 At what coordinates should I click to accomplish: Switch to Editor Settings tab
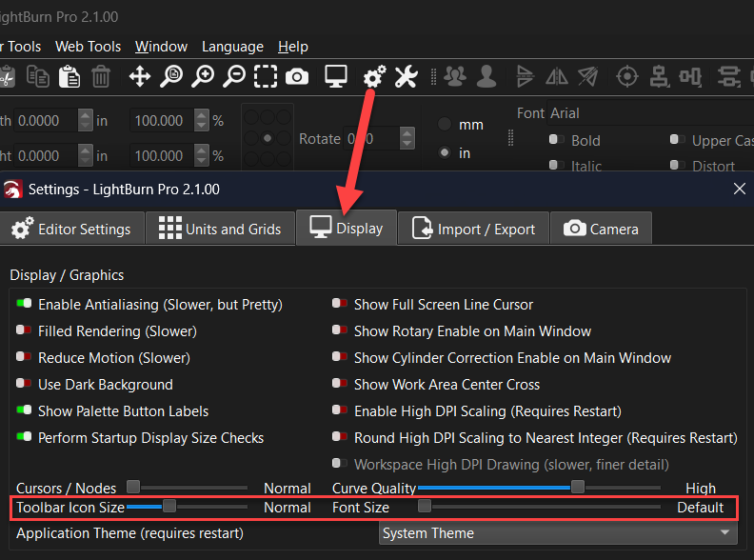71,229
